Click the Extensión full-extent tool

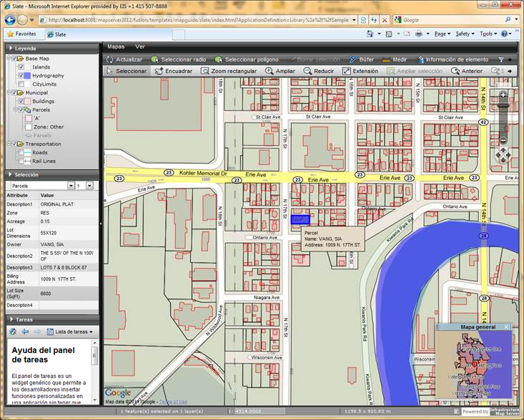coord(360,71)
